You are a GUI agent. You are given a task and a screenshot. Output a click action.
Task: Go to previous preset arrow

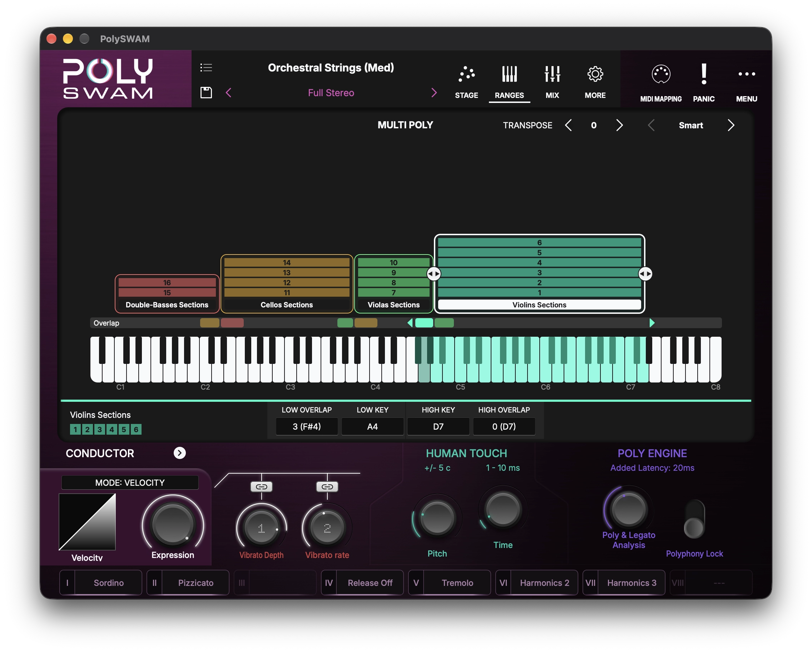click(x=229, y=93)
